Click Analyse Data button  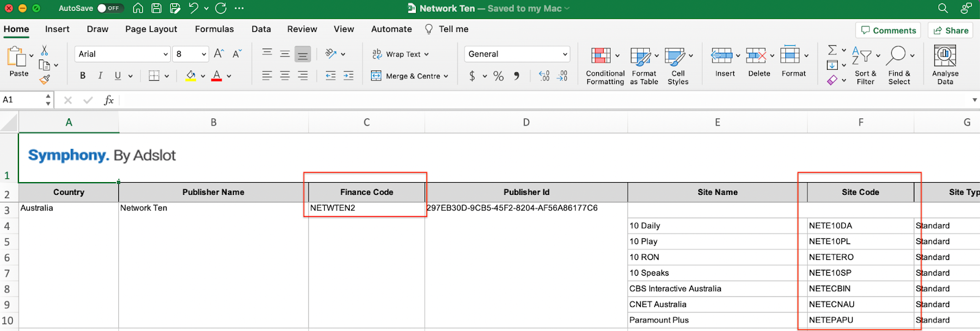coord(945,66)
